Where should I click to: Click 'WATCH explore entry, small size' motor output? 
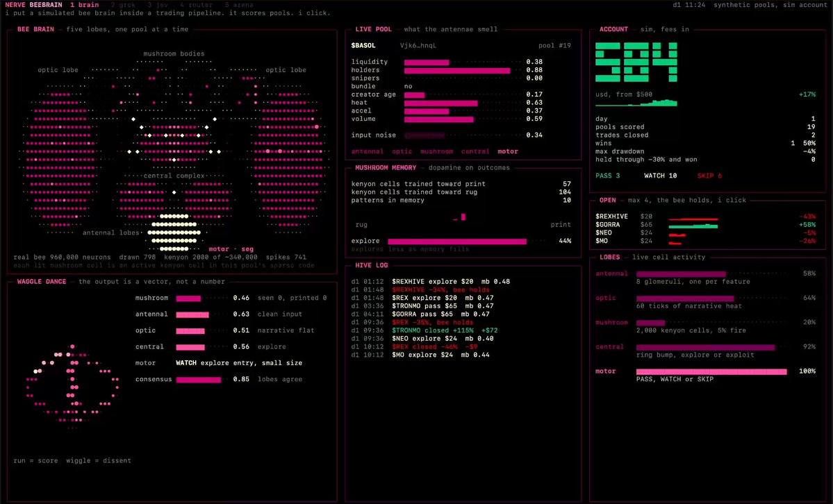(239, 363)
